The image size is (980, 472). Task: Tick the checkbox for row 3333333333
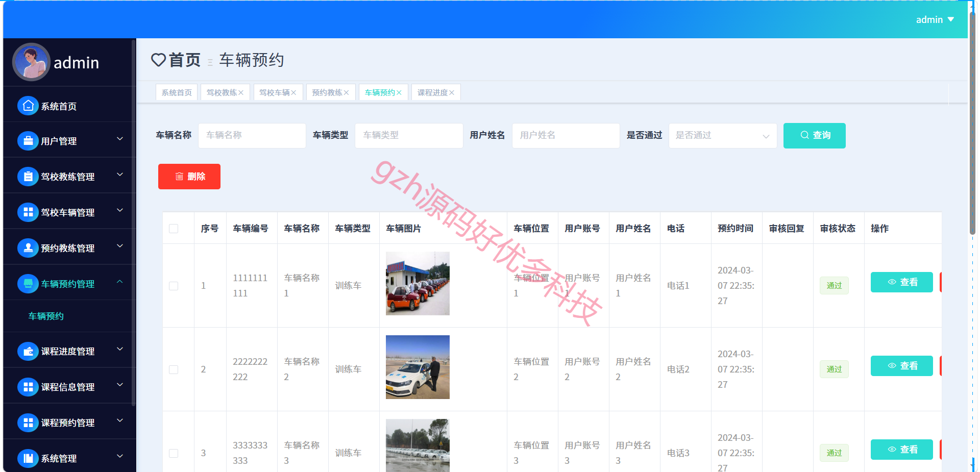click(x=174, y=453)
